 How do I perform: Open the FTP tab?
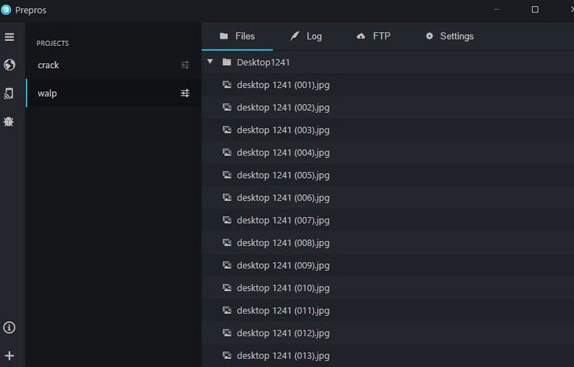[x=373, y=36]
